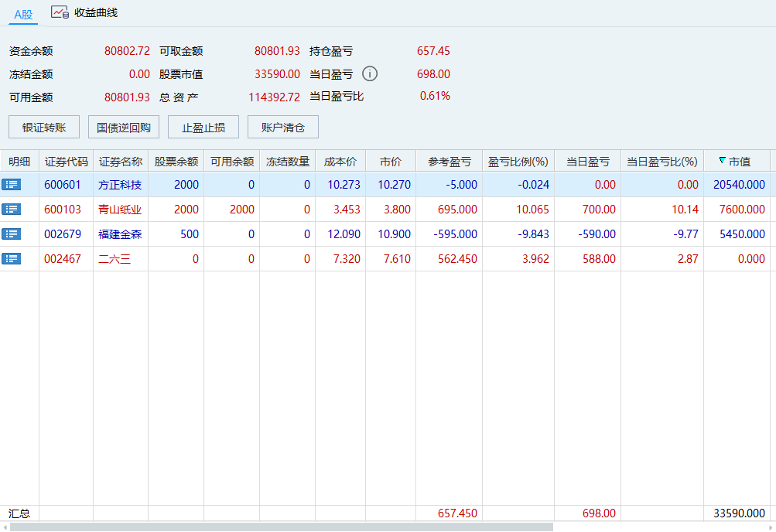
Task: Sort by 成本价 column header
Action: [340, 161]
